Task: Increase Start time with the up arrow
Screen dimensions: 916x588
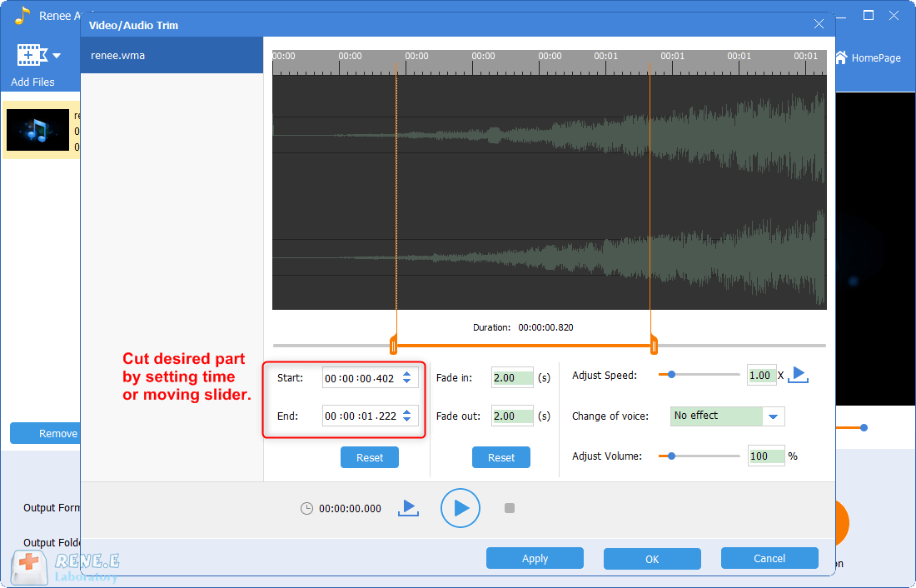Action: 407,374
